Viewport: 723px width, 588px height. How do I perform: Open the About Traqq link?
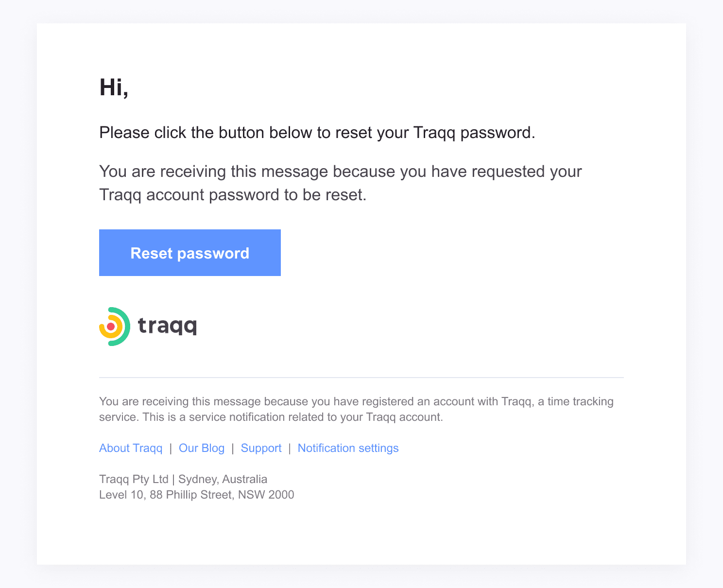click(131, 448)
